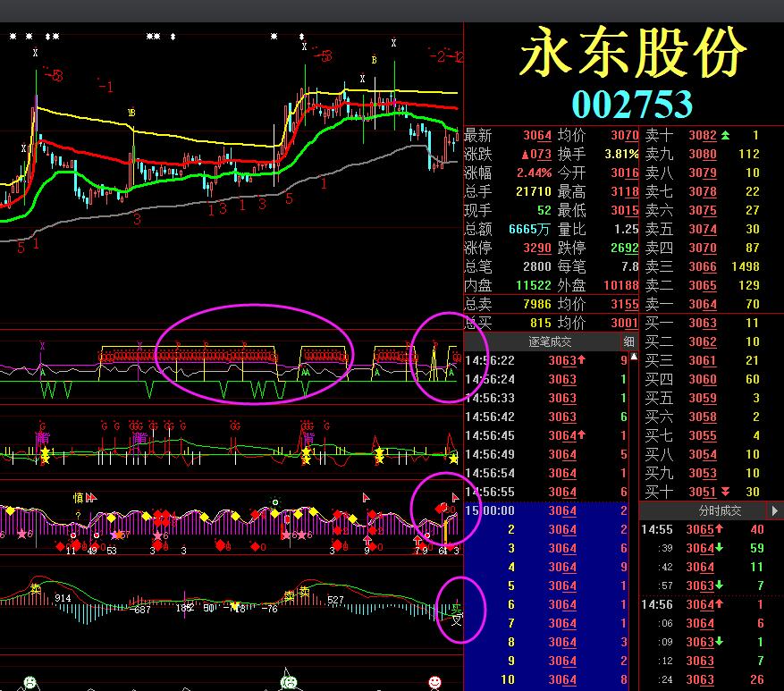Viewport: 784px width, 691px height.
Task: Click 总额 value 6665万
Action: click(x=529, y=229)
